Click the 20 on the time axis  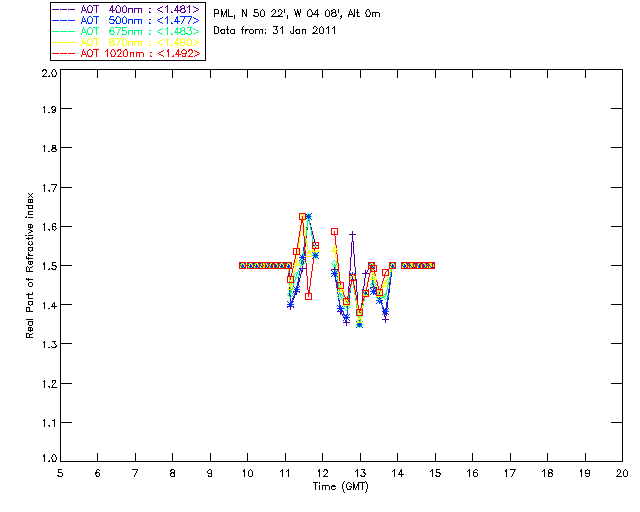622,473
